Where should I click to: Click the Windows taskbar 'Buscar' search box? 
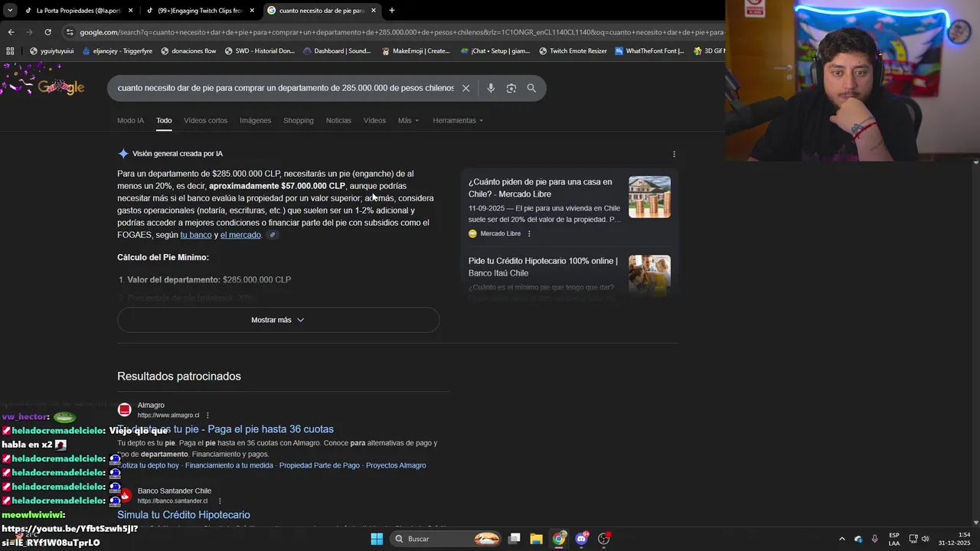click(447, 539)
